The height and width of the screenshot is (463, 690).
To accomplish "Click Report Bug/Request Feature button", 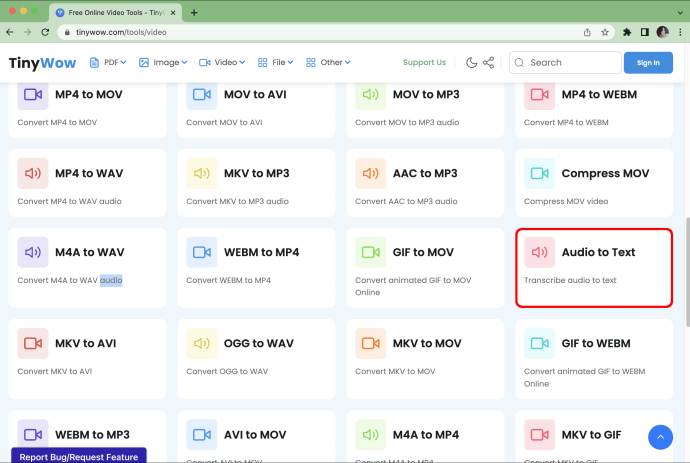I will tap(79, 456).
